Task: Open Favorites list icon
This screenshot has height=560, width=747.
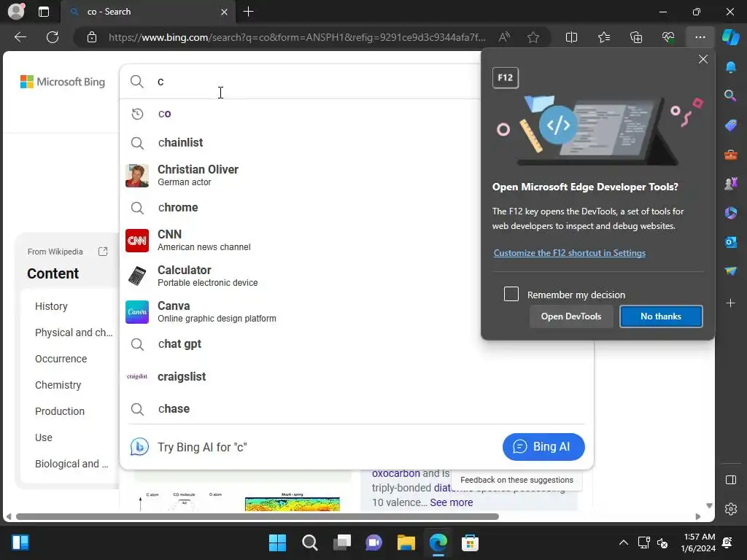Action: [x=603, y=37]
